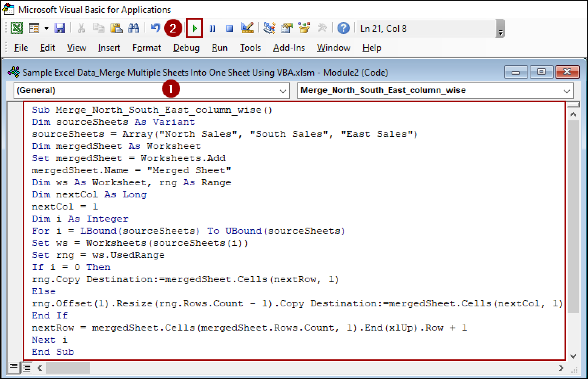The image size is (588, 379).
Task: Toggle the Properties Window
Action: point(287,28)
